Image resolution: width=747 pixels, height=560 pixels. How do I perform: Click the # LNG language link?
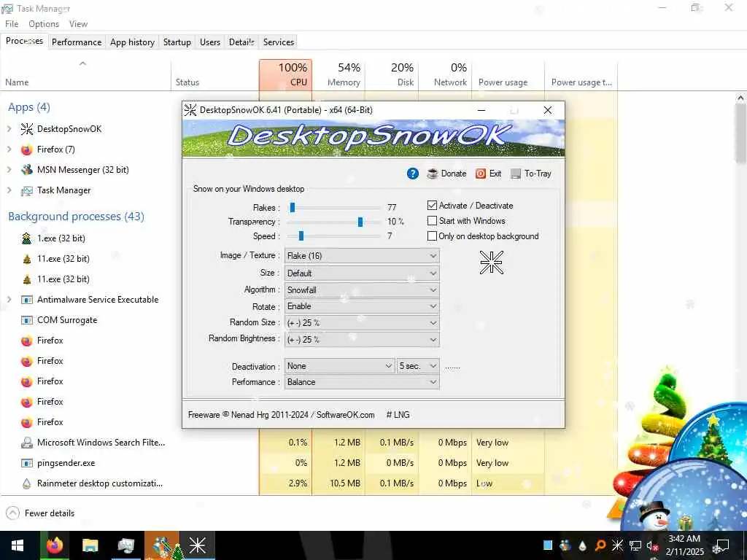tap(398, 415)
